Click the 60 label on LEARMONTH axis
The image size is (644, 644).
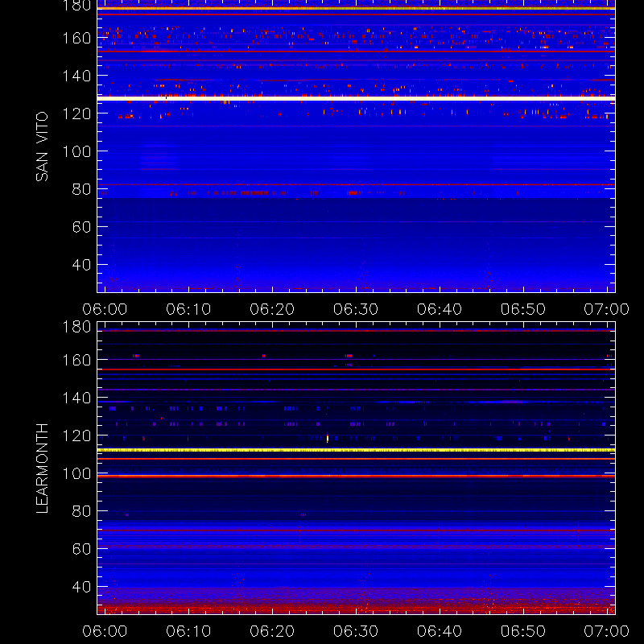click(81, 549)
